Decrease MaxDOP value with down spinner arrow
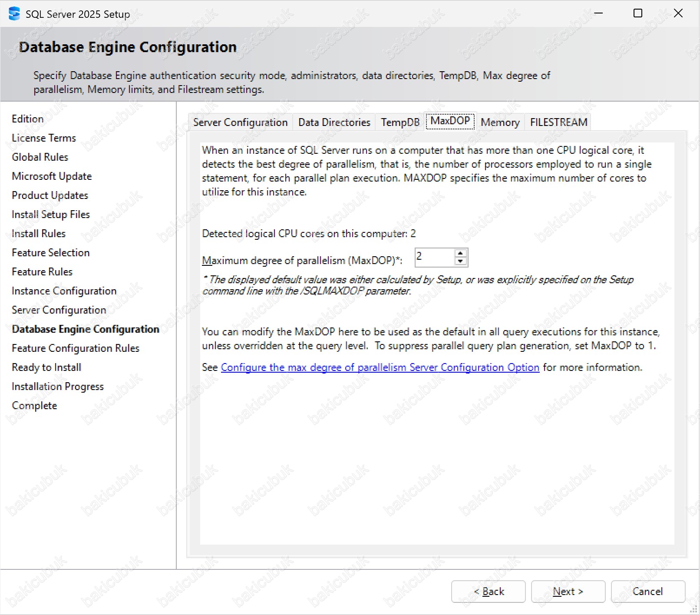Viewport: 700px width, 615px height. pos(460,261)
